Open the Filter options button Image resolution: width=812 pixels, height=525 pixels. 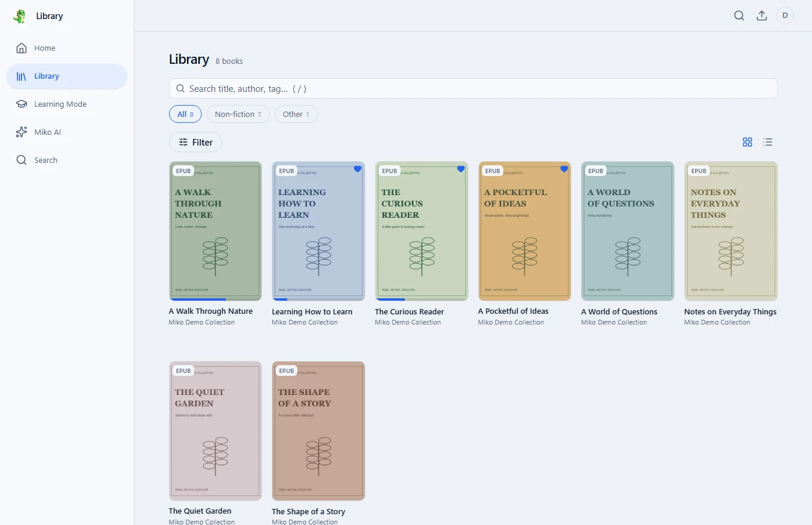coord(195,142)
